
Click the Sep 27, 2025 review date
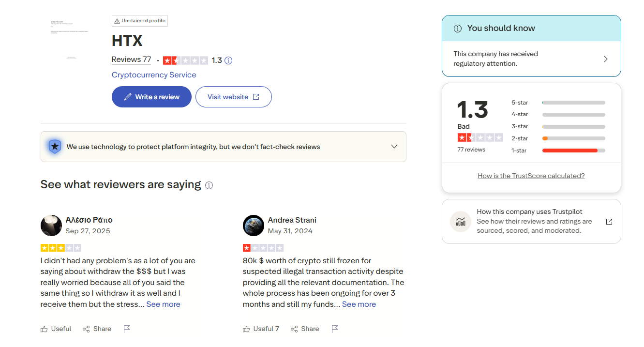[x=88, y=231]
